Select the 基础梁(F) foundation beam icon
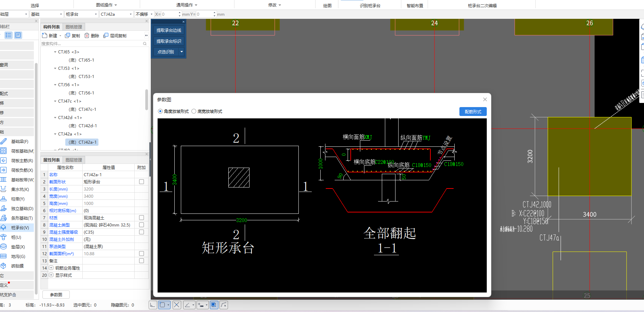This screenshot has width=644, height=312. click(3, 141)
